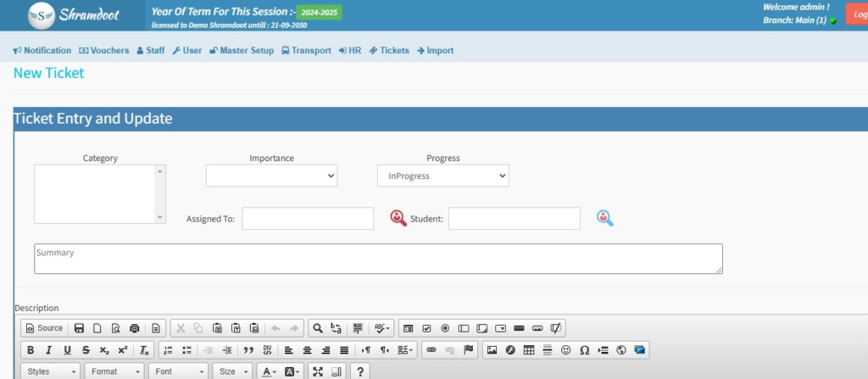This screenshot has width=868, height=379.
Task: Click the Print icon in editor toolbar
Action: 134,328
